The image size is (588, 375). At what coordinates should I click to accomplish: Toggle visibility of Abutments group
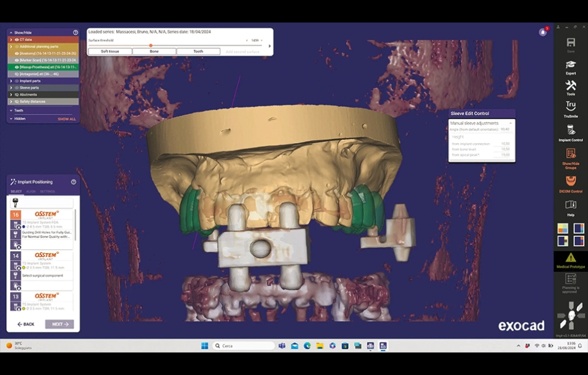(17, 94)
